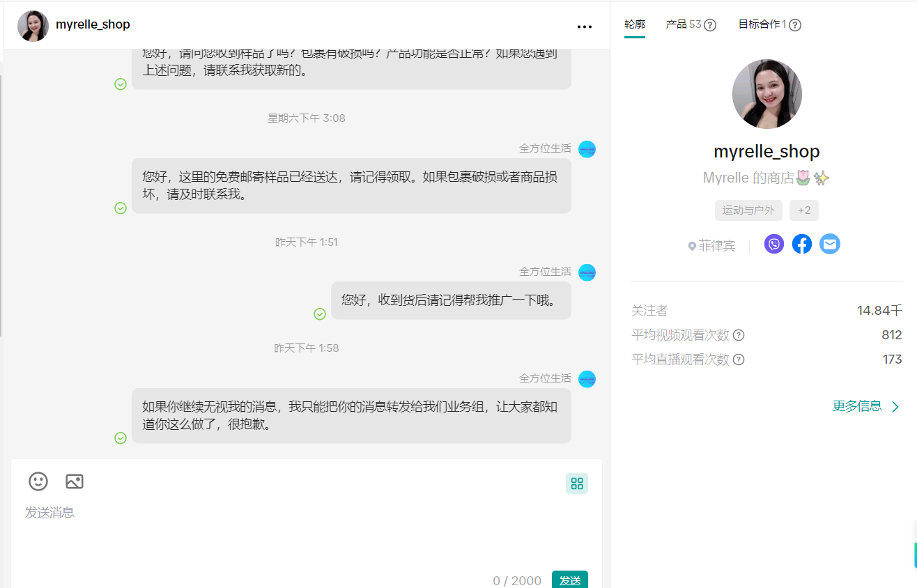Open the large profile photo
The width and height of the screenshot is (917, 588).
click(767, 94)
